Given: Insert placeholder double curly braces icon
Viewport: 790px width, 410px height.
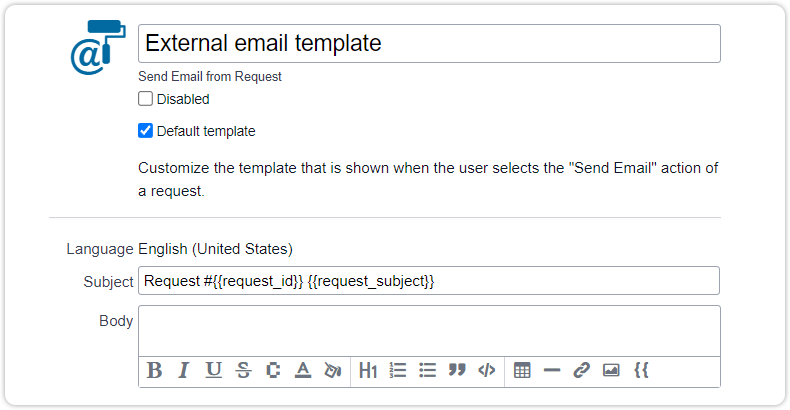Looking at the screenshot, I should 641,370.
